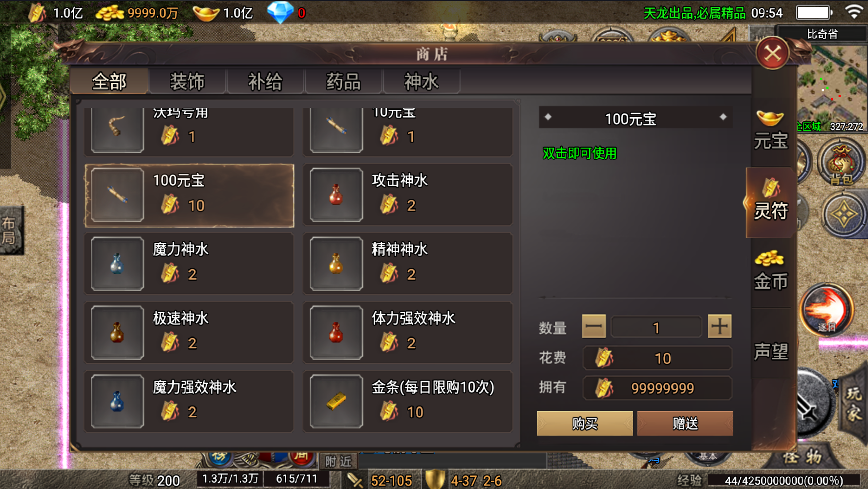Tap the fire skill icon
Image resolution: width=868 pixels, height=489 pixels.
(826, 310)
